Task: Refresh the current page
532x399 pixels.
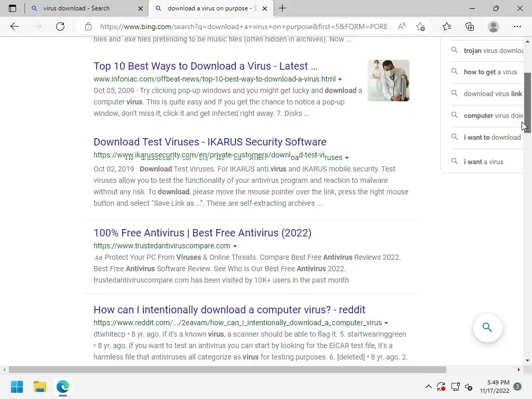Action: click(60, 26)
